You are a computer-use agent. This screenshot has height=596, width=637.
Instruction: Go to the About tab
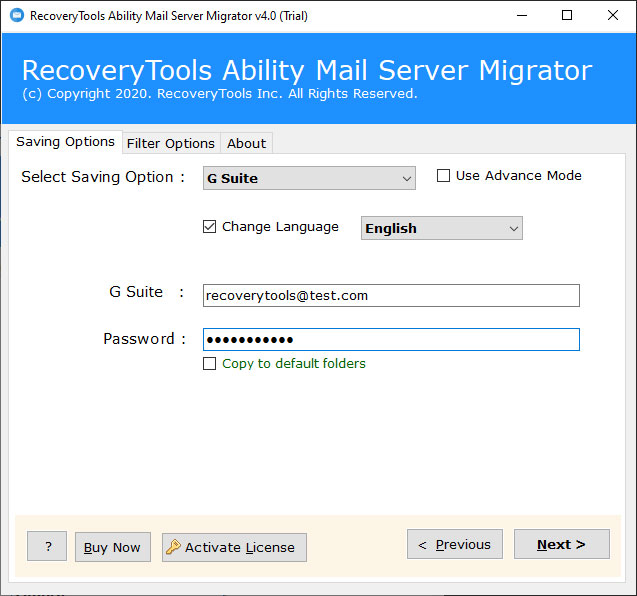coord(247,143)
